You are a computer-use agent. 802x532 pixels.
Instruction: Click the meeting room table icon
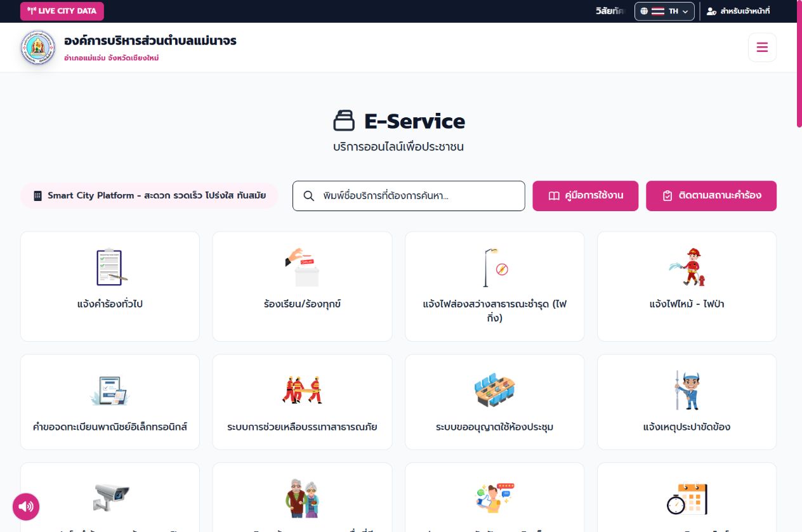[x=494, y=390]
